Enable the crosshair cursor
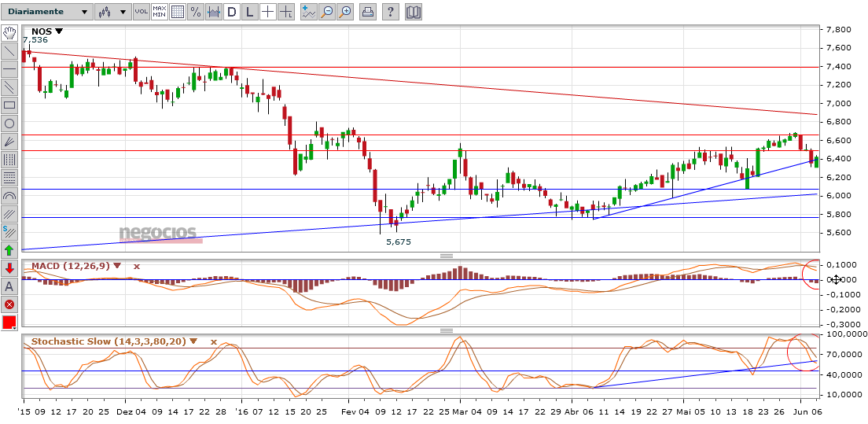This screenshot has height=424, width=868. click(x=268, y=12)
